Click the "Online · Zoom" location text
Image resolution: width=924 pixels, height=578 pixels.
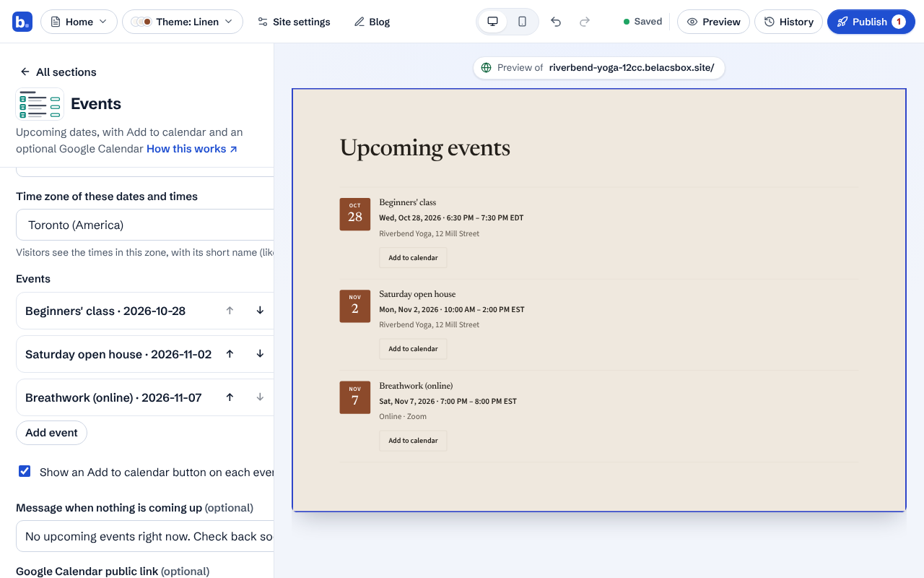tap(403, 416)
